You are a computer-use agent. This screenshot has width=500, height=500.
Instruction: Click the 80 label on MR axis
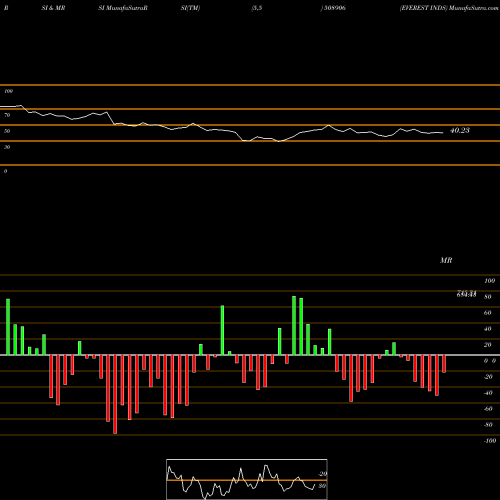tap(488, 297)
